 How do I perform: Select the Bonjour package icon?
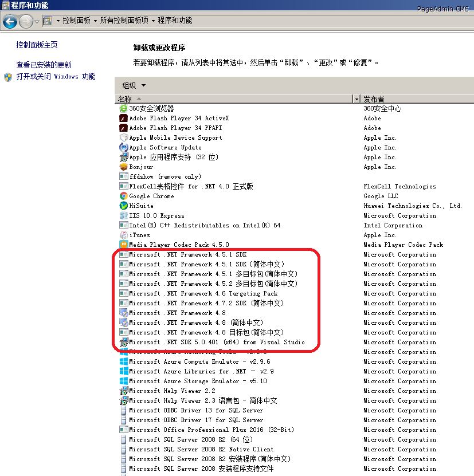click(124, 167)
